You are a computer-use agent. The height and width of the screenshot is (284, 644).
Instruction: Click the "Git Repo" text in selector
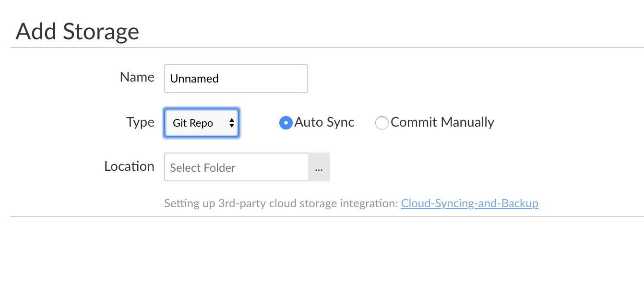[193, 123]
